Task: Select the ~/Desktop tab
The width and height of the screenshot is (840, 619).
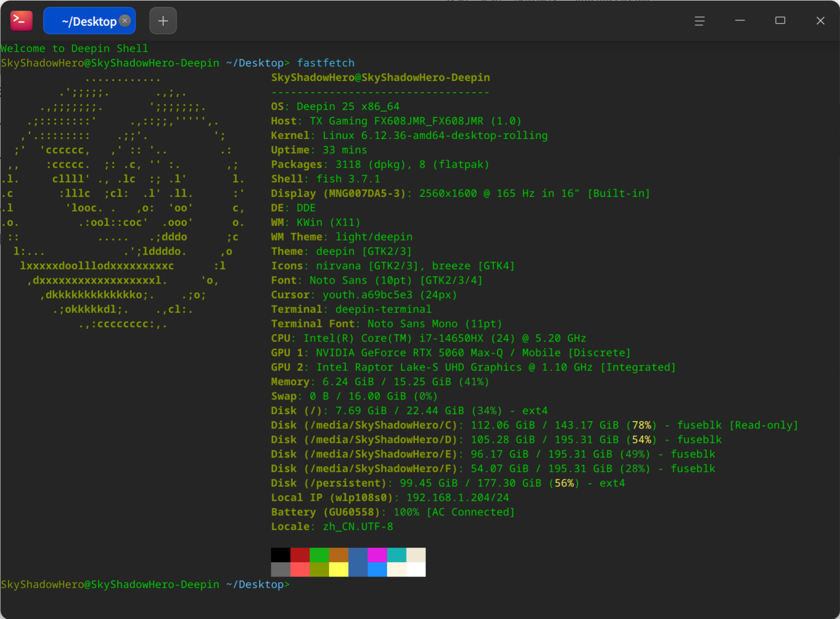Action: pos(89,21)
